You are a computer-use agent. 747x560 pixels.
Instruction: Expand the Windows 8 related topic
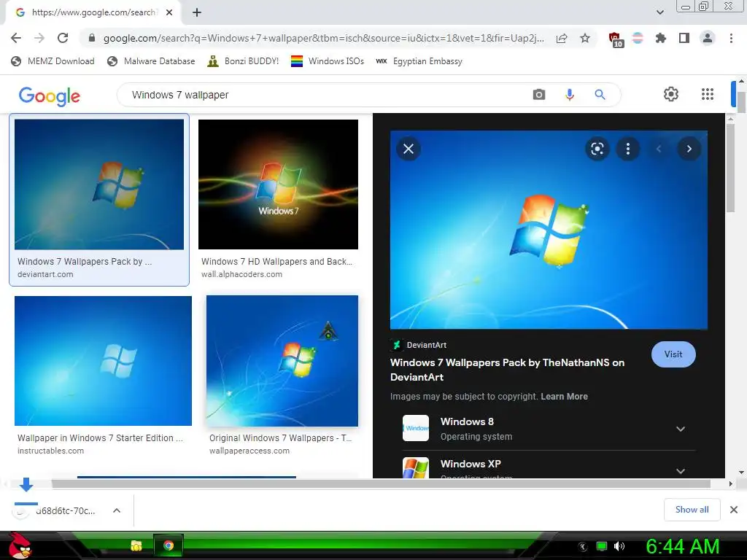[681, 429]
